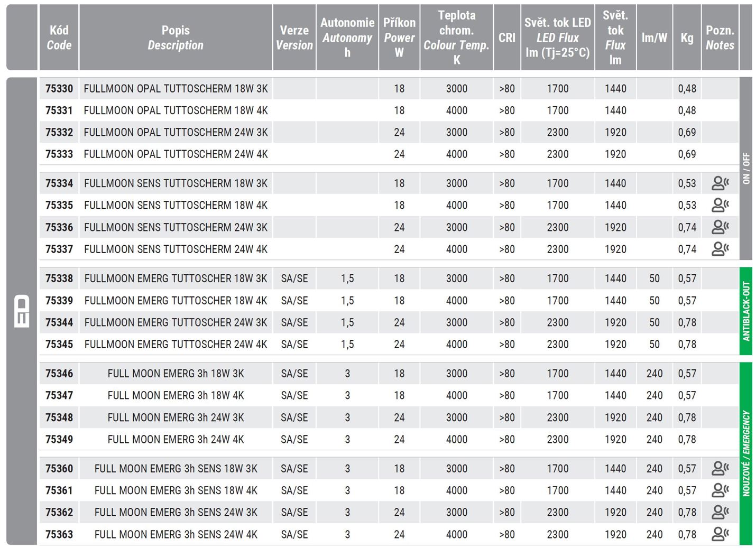
Task: Click the Pozn. Notes column header
Action: pyautogui.click(x=720, y=38)
